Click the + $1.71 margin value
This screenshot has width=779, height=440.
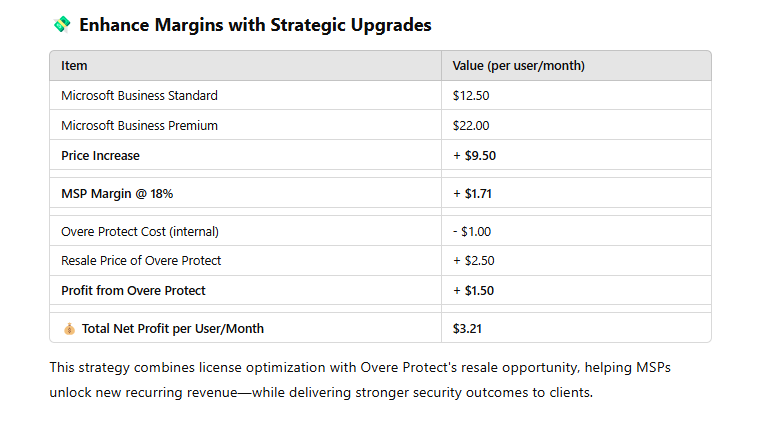pos(472,194)
